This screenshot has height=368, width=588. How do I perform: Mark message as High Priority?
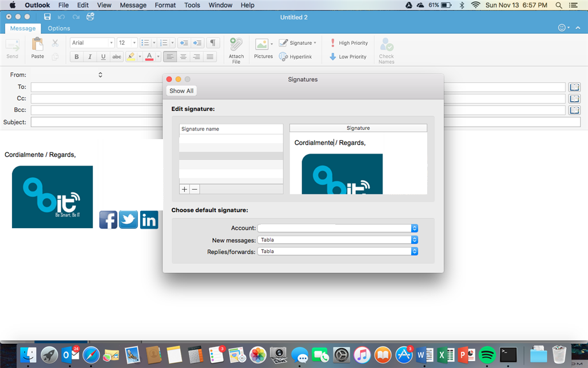coord(349,43)
